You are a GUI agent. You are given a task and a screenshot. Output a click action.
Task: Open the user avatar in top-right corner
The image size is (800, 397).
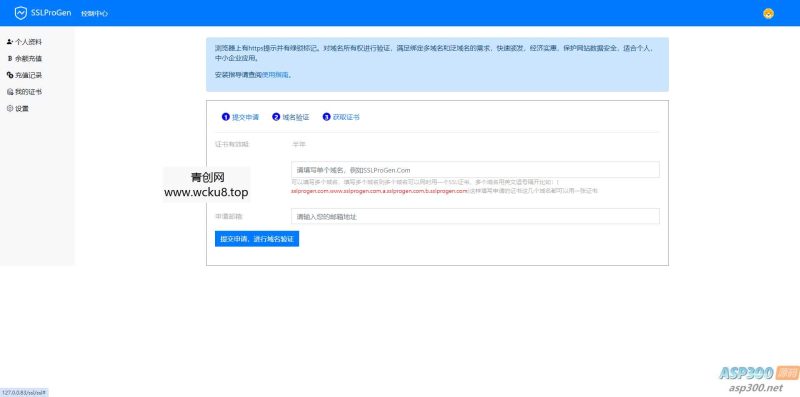pyautogui.click(x=768, y=14)
